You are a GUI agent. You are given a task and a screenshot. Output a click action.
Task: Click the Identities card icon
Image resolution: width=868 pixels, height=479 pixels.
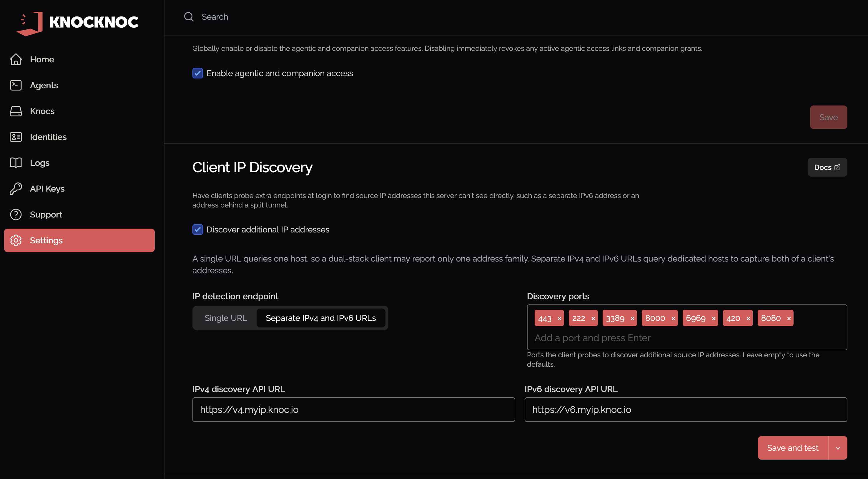point(16,137)
